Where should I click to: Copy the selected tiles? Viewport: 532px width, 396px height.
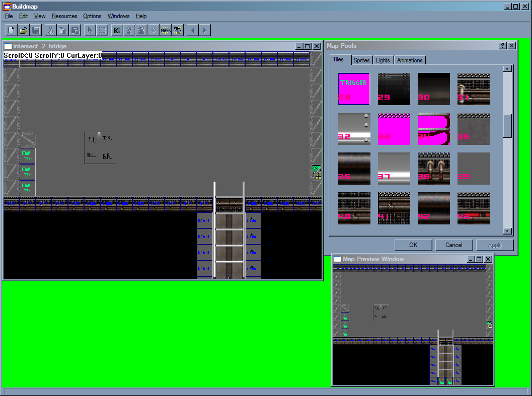click(x=62, y=30)
